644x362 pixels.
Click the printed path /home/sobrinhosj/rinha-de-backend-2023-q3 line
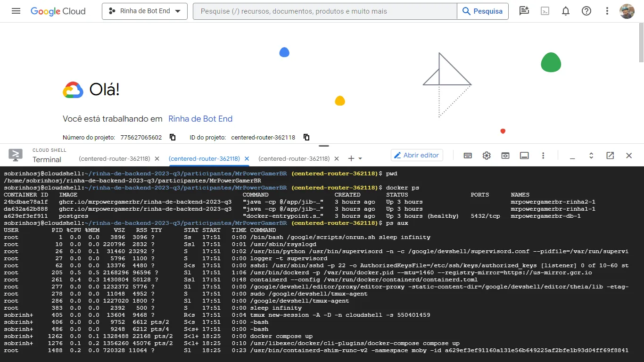coord(132,181)
